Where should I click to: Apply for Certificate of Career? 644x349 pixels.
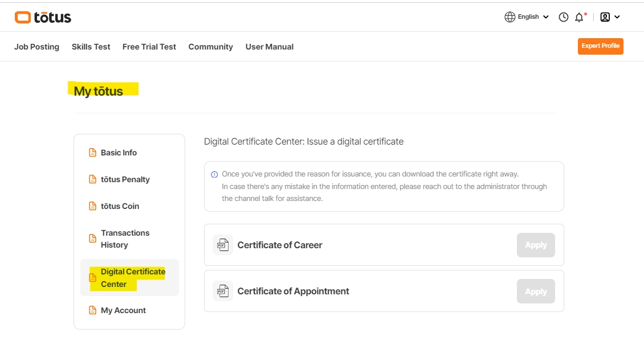(536, 245)
